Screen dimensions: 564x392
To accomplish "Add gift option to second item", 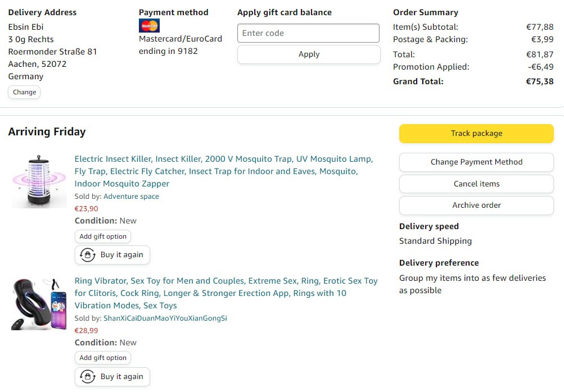I will click(103, 358).
